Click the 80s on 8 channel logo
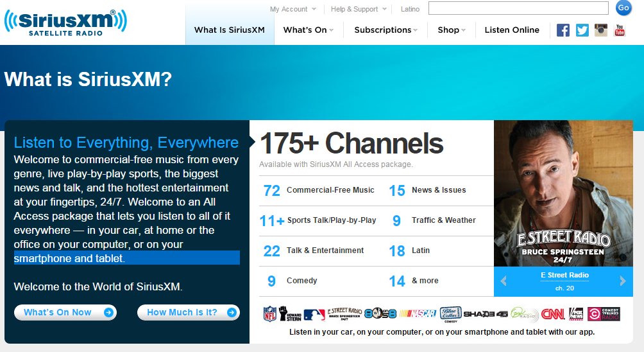This screenshot has width=644, height=352. [380, 314]
